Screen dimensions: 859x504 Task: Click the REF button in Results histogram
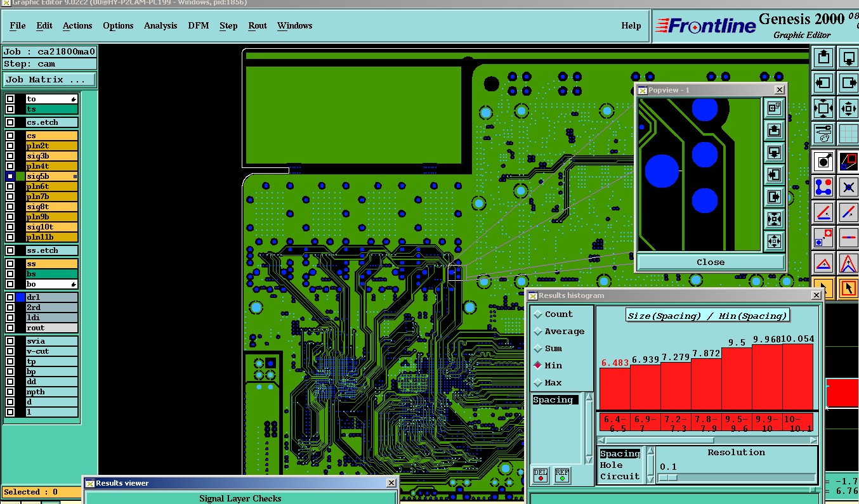pos(562,474)
